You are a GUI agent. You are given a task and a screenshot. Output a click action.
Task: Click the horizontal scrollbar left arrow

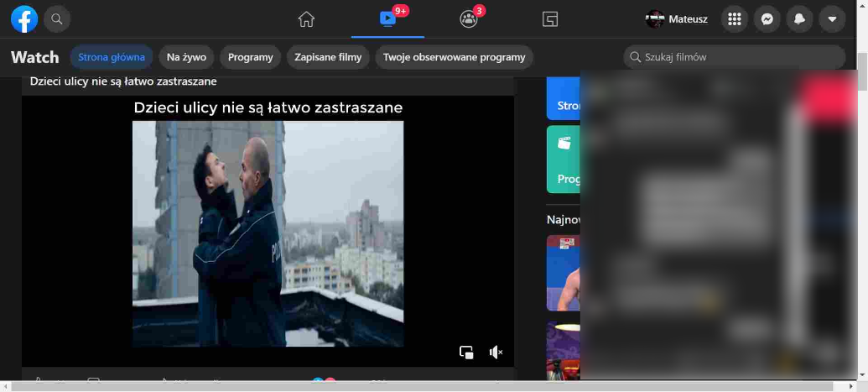(4, 386)
